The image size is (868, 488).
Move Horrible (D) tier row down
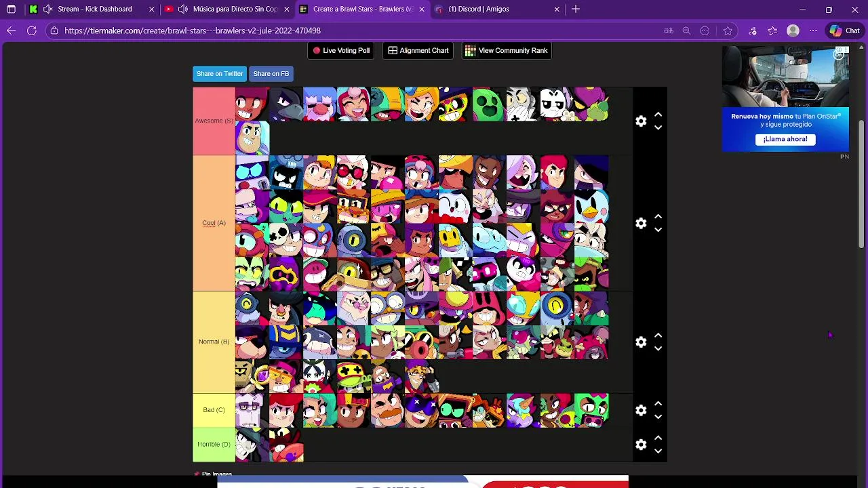click(x=658, y=450)
